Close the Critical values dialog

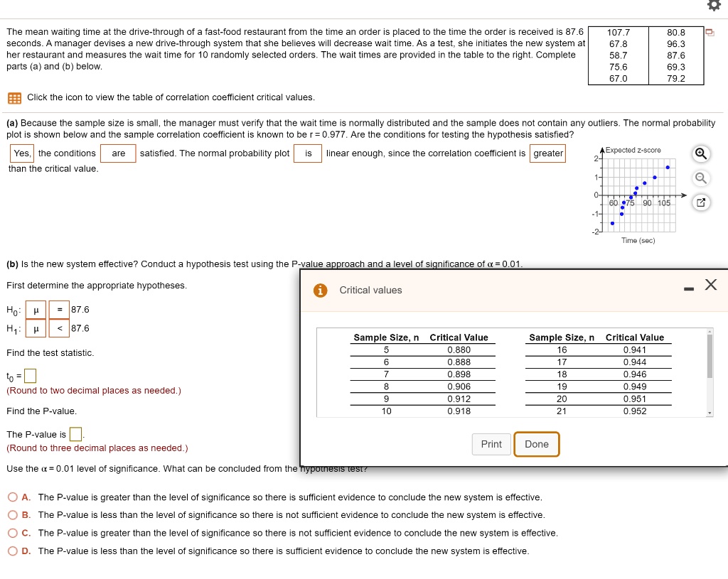[710, 284]
